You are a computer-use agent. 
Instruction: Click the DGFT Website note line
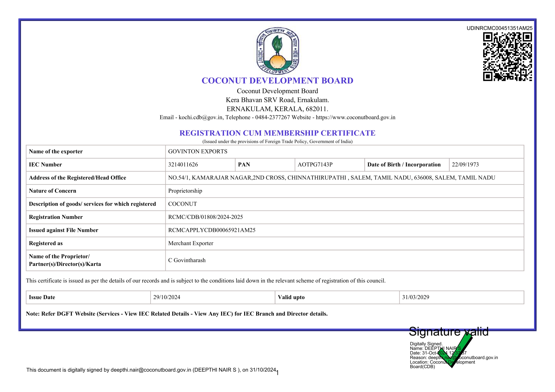(177, 314)
